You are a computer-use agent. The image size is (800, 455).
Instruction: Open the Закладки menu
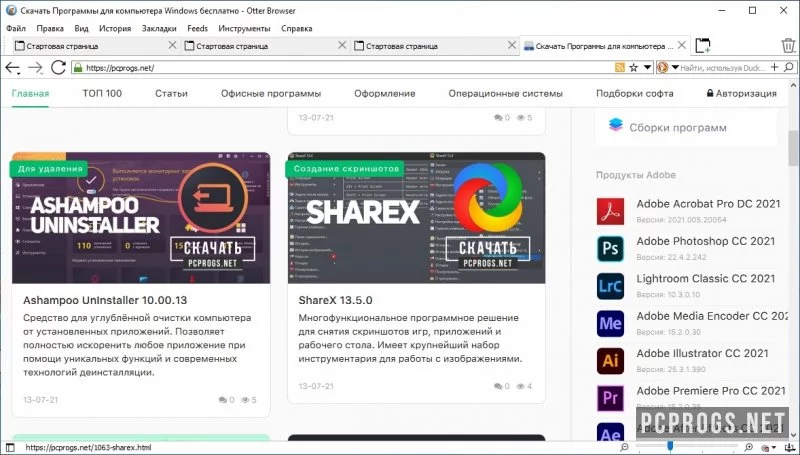coord(159,28)
